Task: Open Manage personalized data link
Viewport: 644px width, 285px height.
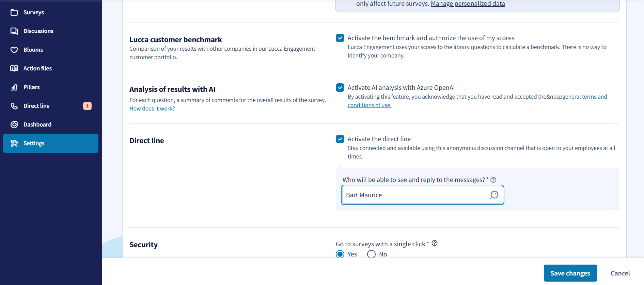Action: (x=468, y=4)
